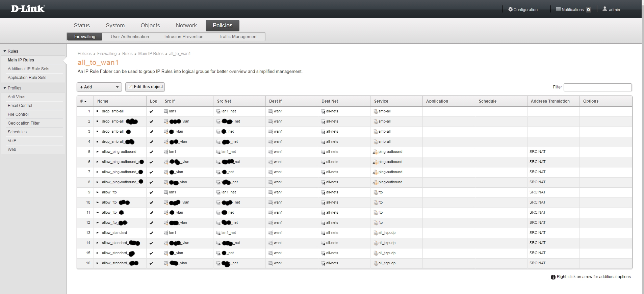Toggle the Log checkmark for drop_smb-all row 1
The image size is (644, 294).
151,111
